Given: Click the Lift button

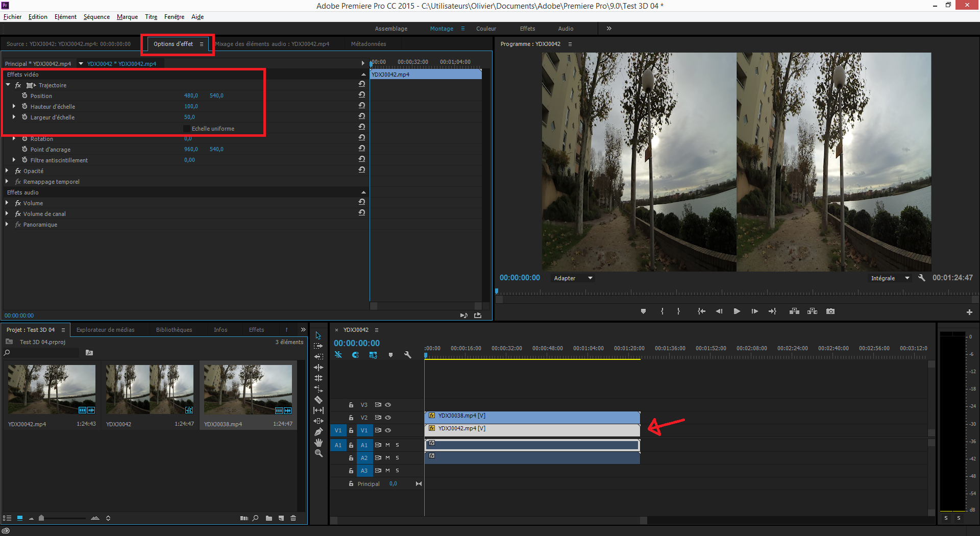Looking at the screenshot, I should click(794, 311).
